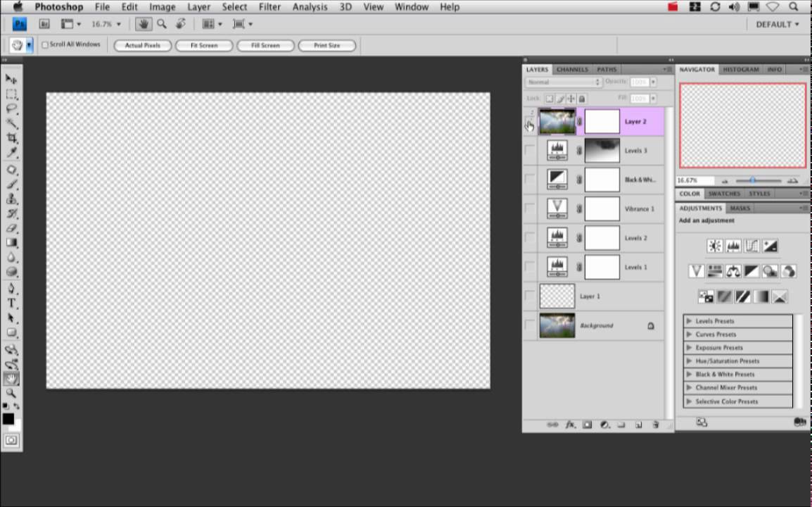Toggle visibility of Layer 2

(530, 123)
